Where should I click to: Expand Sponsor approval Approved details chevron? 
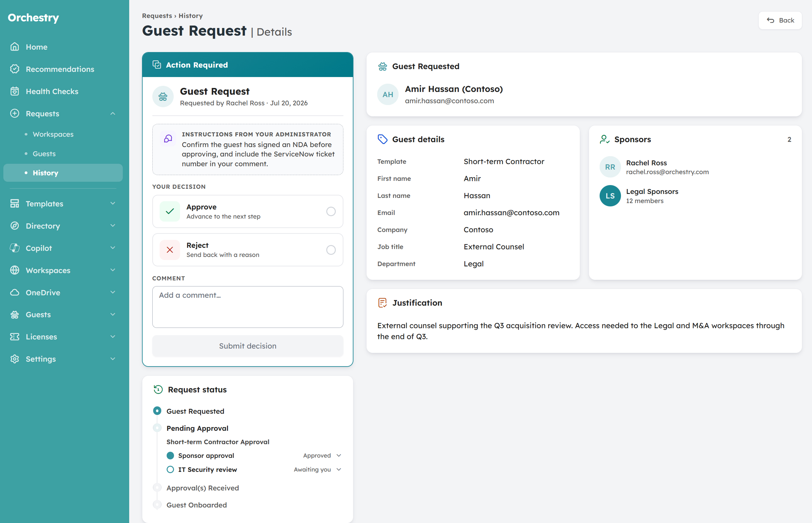click(339, 455)
